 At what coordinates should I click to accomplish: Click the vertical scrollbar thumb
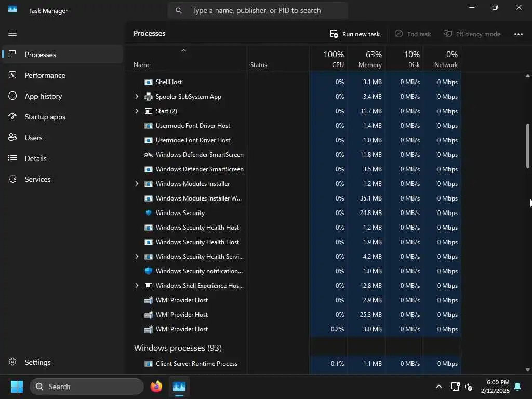tap(528, 145)
